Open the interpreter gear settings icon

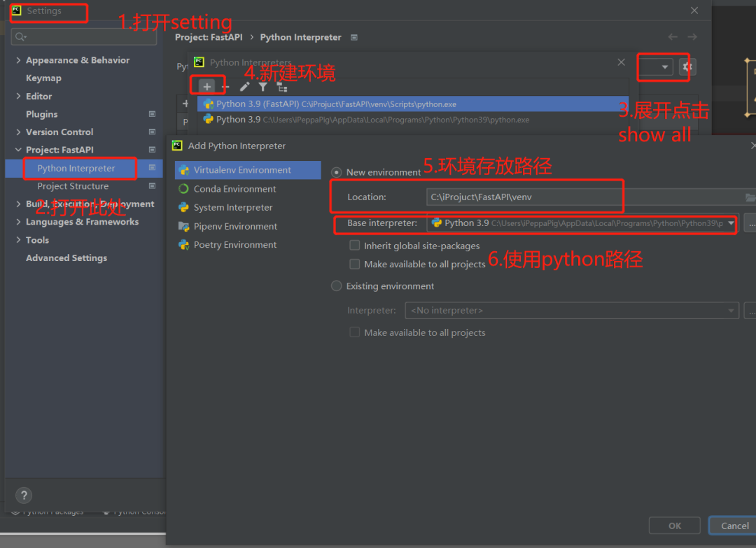687,66
